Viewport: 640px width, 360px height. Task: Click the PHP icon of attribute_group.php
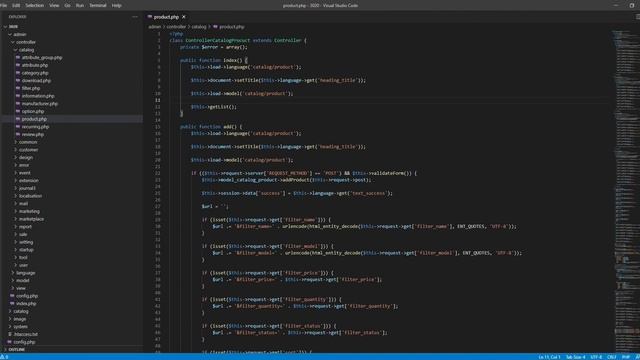[x=18, y=58]
